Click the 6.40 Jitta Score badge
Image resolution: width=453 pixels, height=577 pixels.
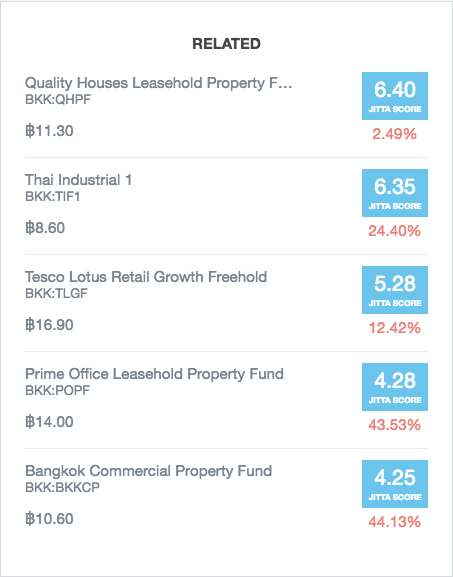[395, 96]
